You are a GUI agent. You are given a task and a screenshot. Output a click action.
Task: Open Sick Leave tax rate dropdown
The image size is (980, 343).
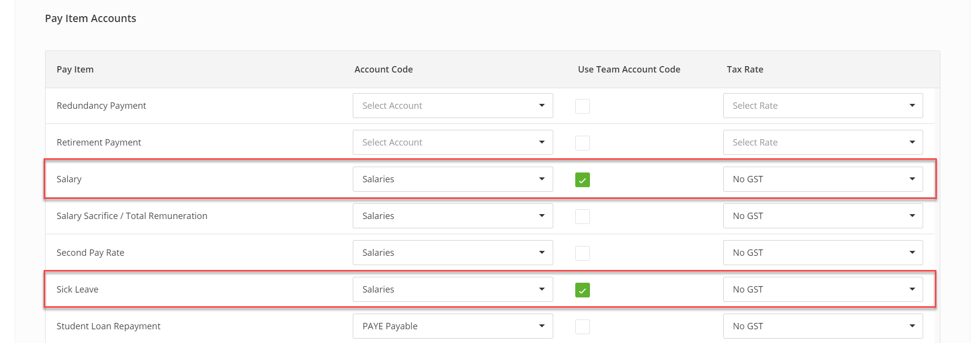pos(823,290)
